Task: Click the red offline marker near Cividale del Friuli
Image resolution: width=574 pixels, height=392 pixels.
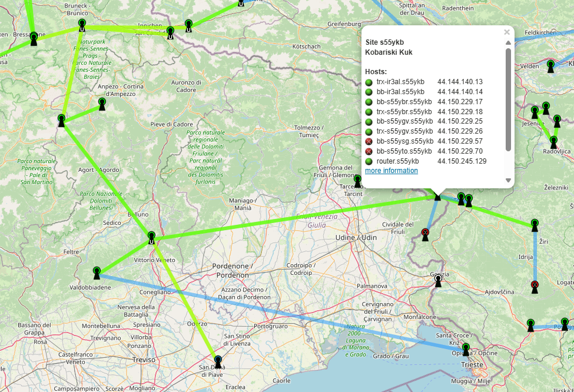Action: coord(425,234)
